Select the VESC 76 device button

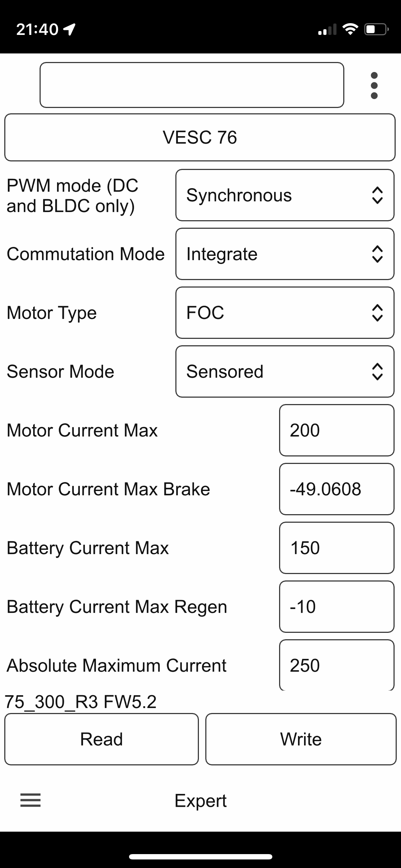click(x=200, y=138)
